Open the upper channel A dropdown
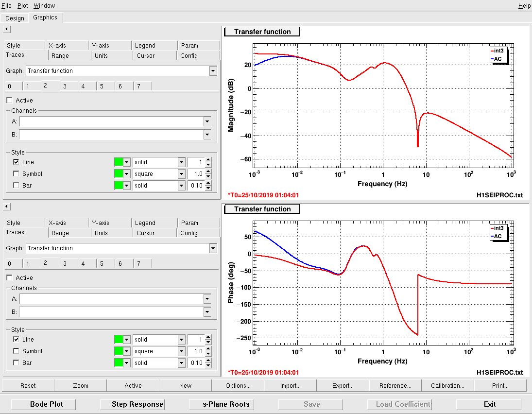532x414 pixels. point(207,121)
